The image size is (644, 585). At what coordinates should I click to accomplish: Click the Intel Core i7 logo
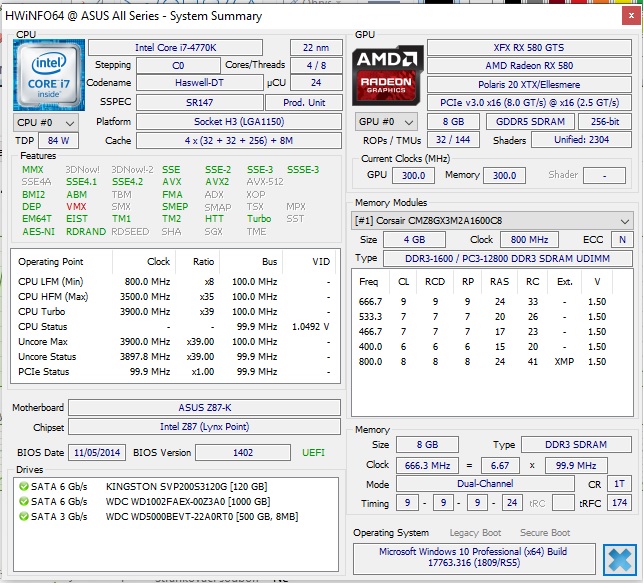[49, 75]
